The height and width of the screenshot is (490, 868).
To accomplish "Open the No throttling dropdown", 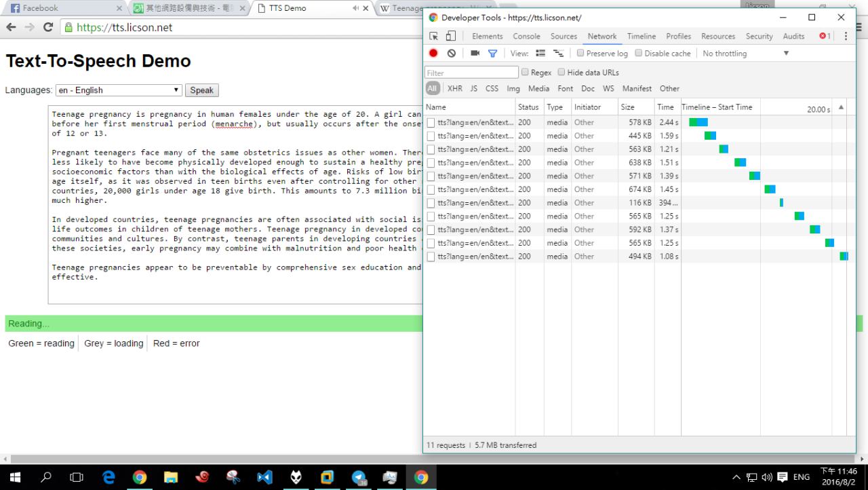I will (746, 54).
